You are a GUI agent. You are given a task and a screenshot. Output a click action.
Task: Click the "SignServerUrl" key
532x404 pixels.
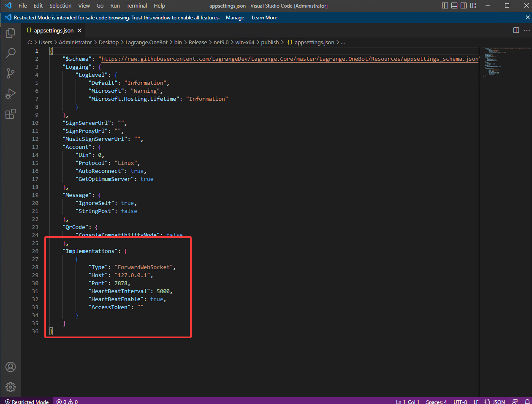point(87,123)
